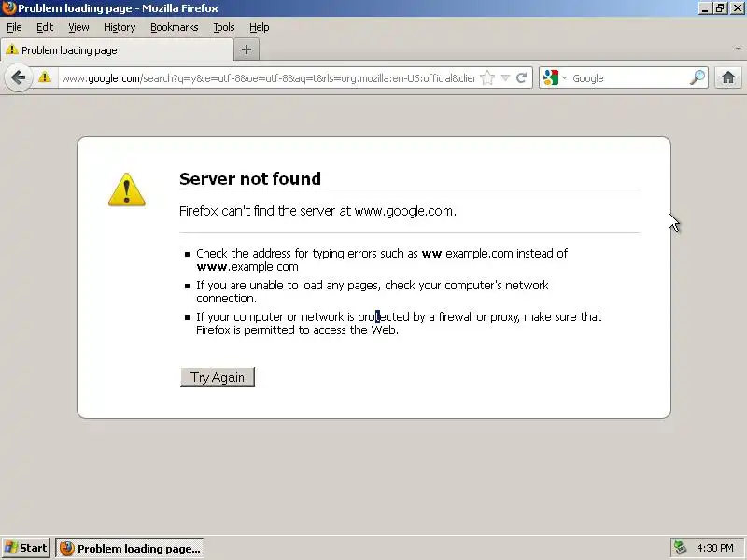The height and width of the screenshot is (560, 747).
Task: Open the File menu
Action: 14,28
